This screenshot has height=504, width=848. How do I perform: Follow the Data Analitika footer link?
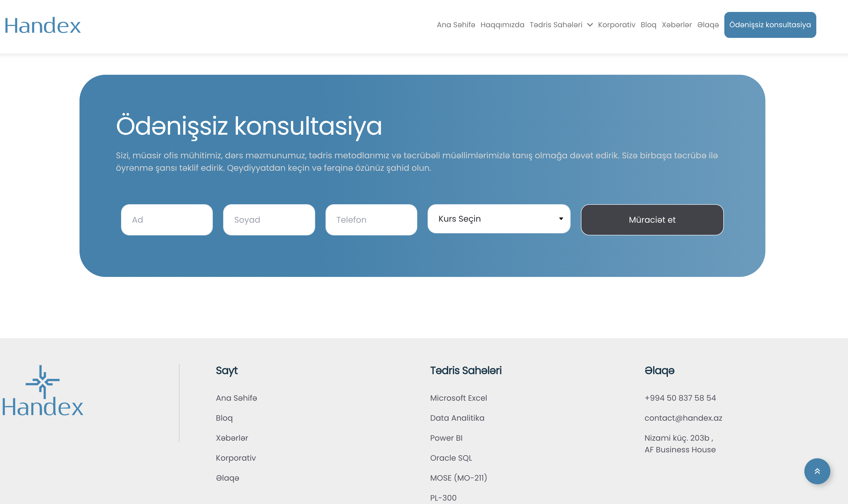pyautogui.click(x=457, y=418)
